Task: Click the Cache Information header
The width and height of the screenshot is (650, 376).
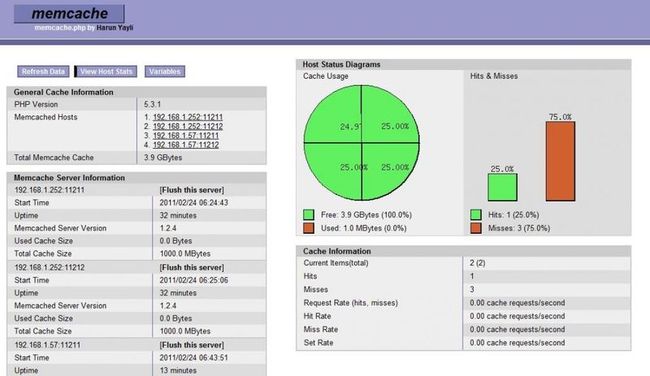Action: click(x=463, y=251)
